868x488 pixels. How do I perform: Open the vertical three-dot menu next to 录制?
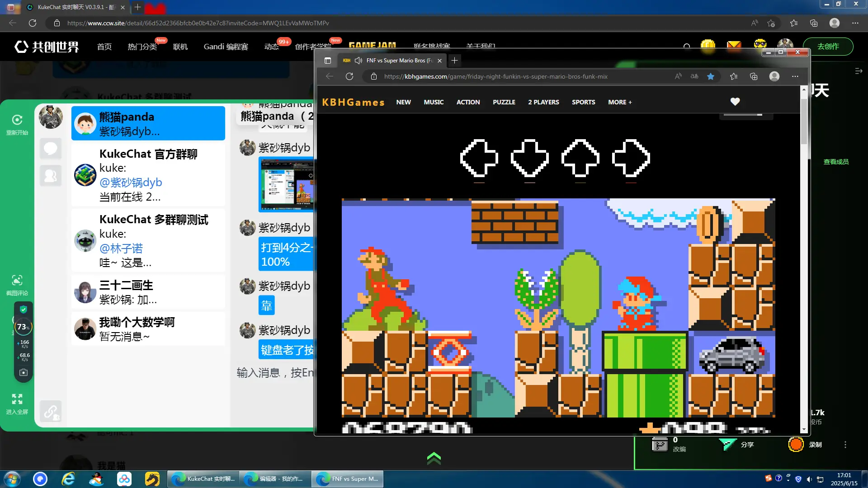click(x=845, y=445)
